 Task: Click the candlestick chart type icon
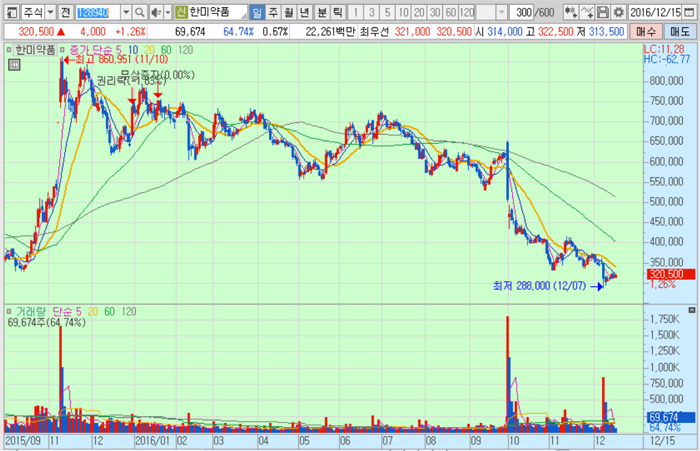click(x=574, y=12)
